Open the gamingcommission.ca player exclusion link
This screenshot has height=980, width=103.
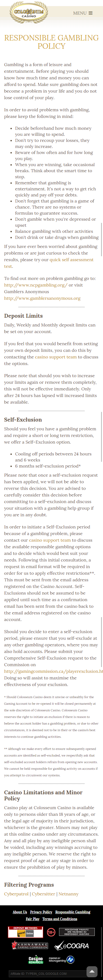[53, 671]
